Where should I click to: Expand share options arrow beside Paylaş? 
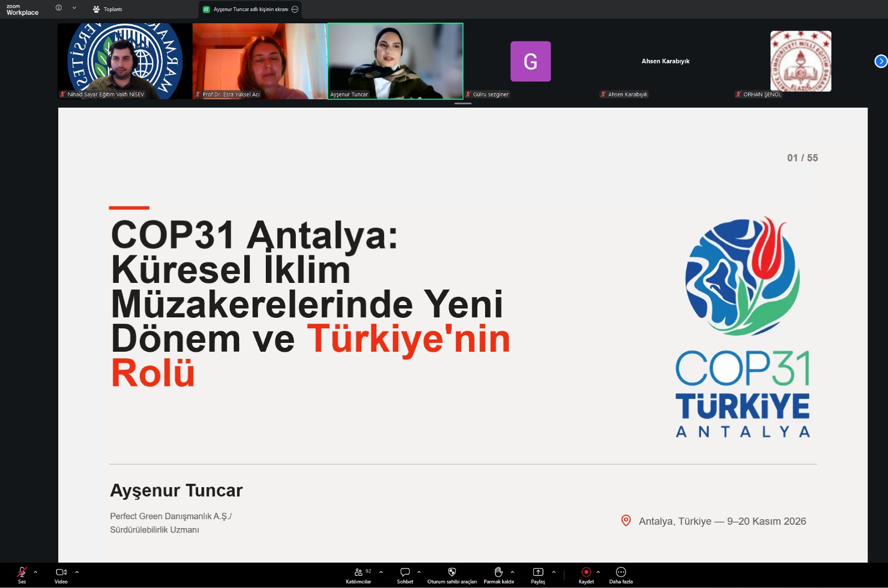tap(553, 572)
